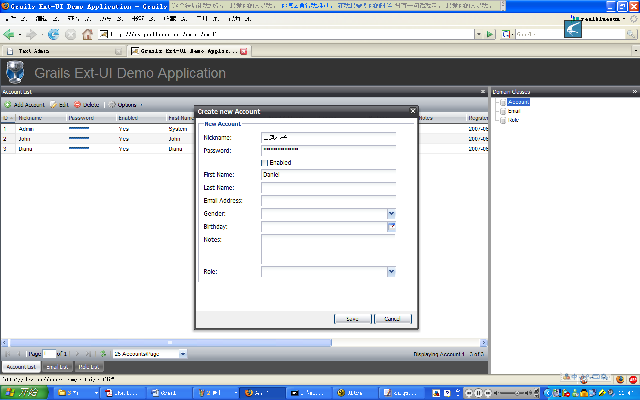Viewport: 640px width, 400px height.
Task: Toggle the Enabled checkbox
Action: [264, 162]
